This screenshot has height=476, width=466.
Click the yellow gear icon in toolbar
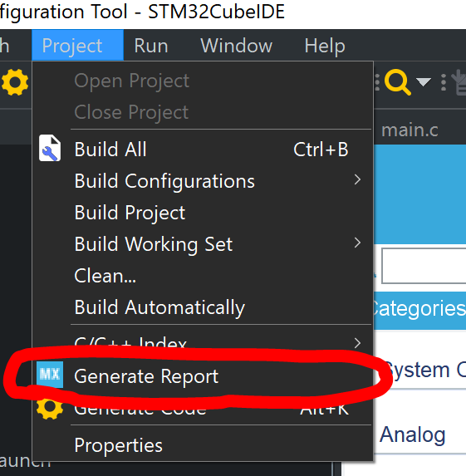(x=15, y=82)
